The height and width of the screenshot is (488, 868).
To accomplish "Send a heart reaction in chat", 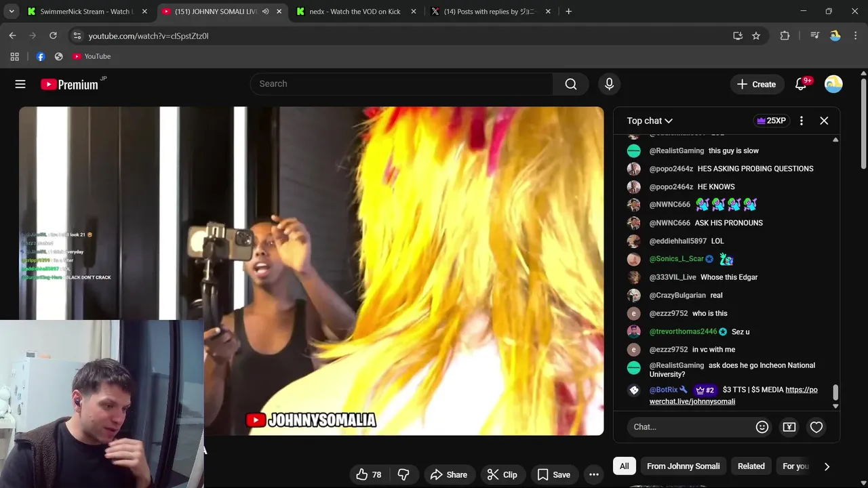I will tap(816, 427).
